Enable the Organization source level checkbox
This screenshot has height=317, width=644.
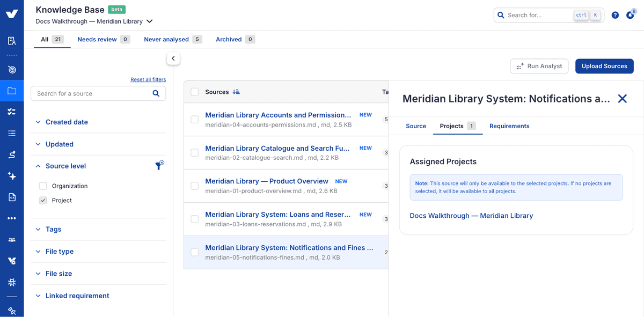point(43,186)
